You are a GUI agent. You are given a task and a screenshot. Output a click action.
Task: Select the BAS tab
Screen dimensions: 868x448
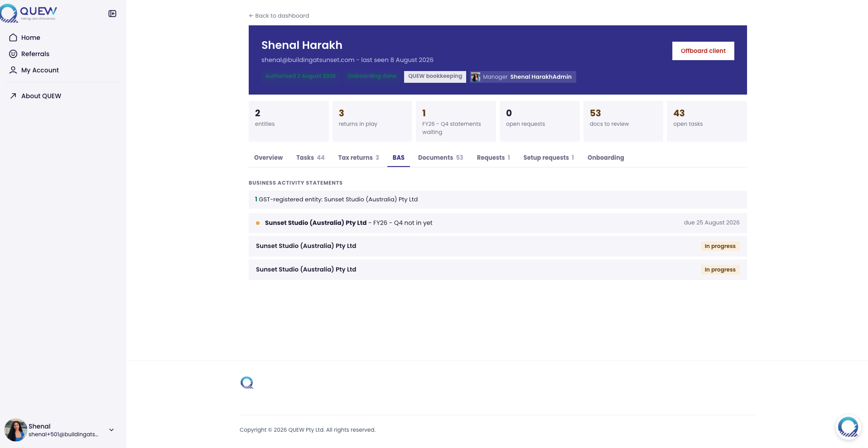[x=399, y=157]
